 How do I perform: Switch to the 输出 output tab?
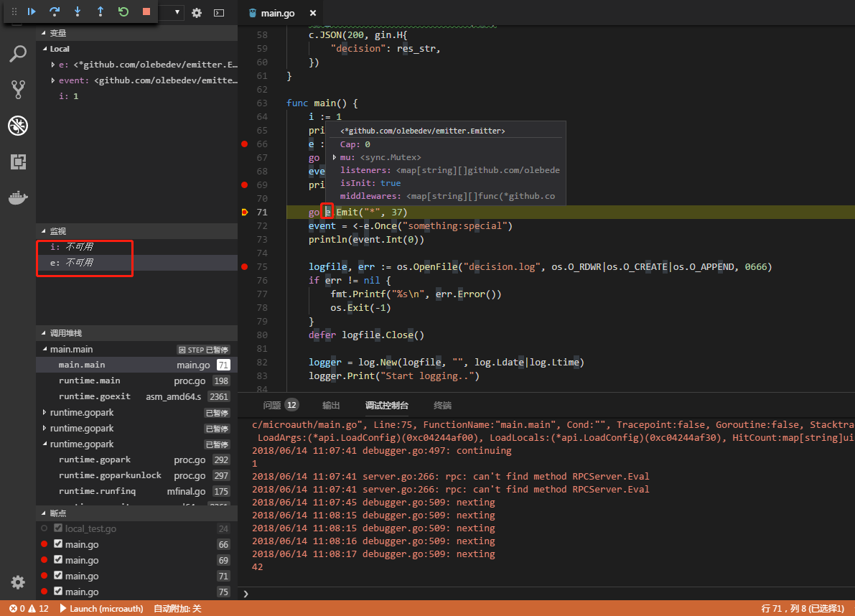coord(331,405)
